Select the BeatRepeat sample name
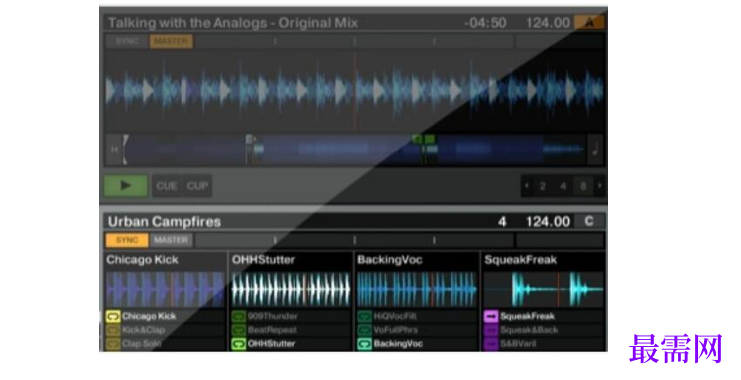This screenshot has width=741, height=380. click(272, 330)
